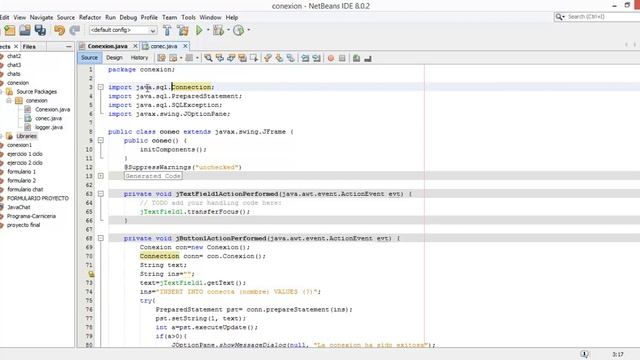Open the Refactor menu
Viewport: 640px width, 360px height.
coord(90,18)
